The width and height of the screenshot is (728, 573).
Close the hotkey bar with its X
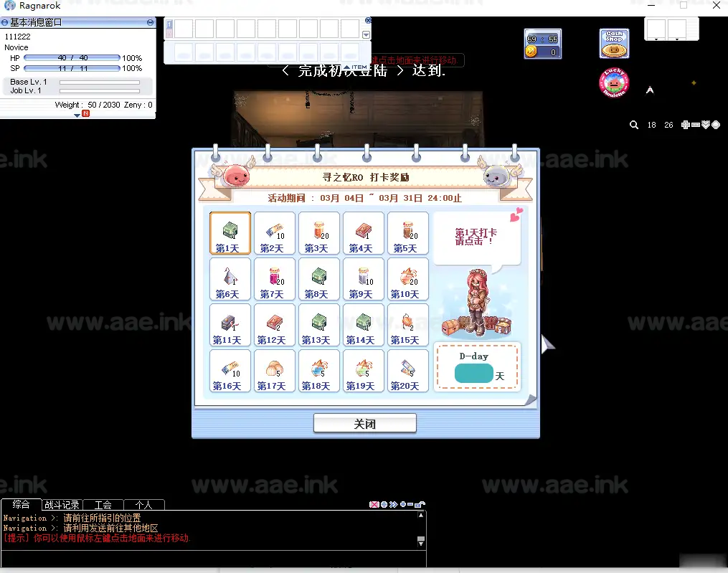368,20
